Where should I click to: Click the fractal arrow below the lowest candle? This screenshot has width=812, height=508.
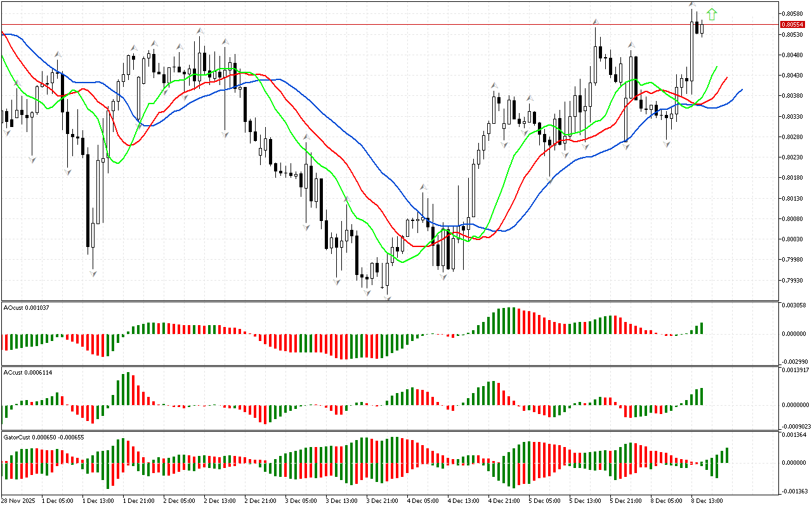tap(387, 297)
